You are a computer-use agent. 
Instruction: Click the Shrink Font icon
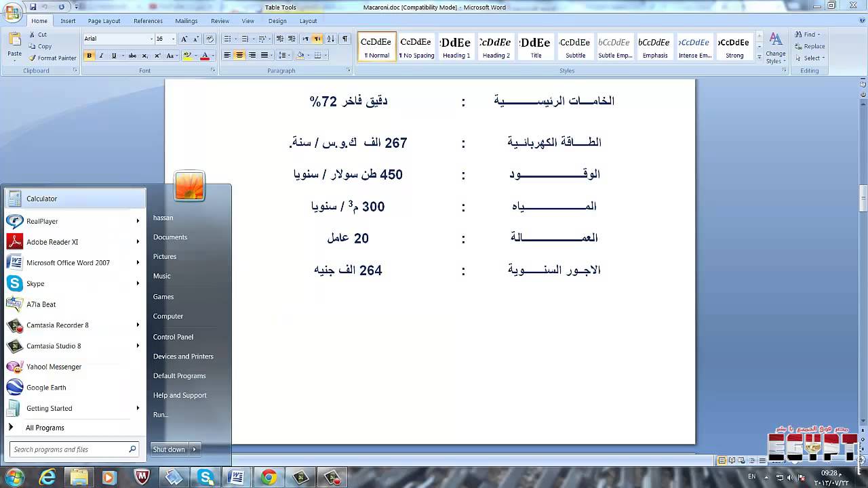pyautogui.click(x=196, y=39)
